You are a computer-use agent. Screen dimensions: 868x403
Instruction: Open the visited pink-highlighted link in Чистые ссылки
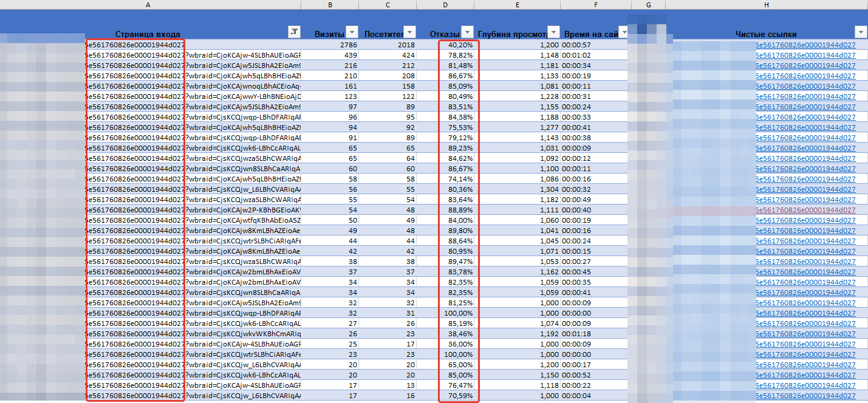(x=805, y=210)
